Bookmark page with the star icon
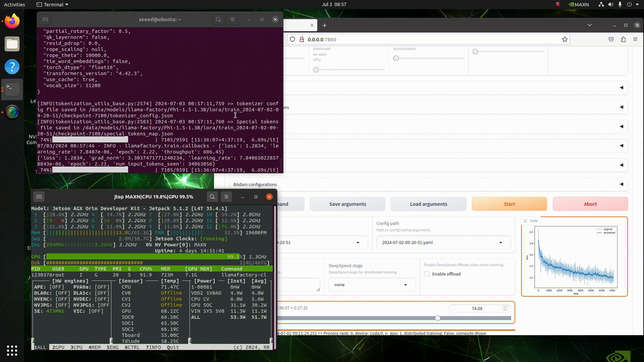The image size is (644, 362). pyautogui.click(x=565, y=39)
